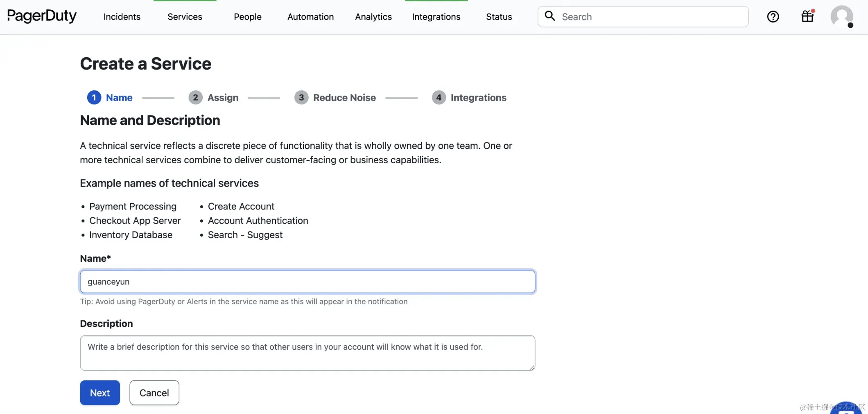Open the gift box what's new icon
The height and width of the screenshot is (414, 868).
(x=807, y=16)
